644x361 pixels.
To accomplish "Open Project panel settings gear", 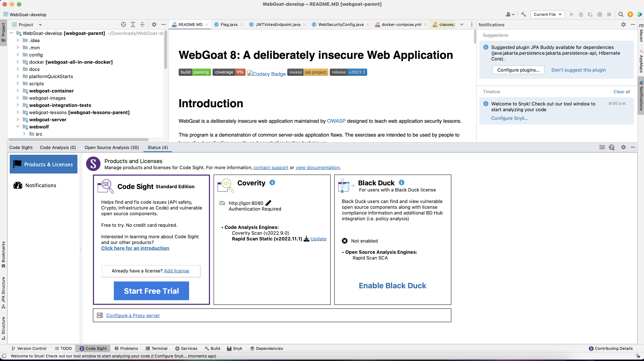I will pos(154,24).
